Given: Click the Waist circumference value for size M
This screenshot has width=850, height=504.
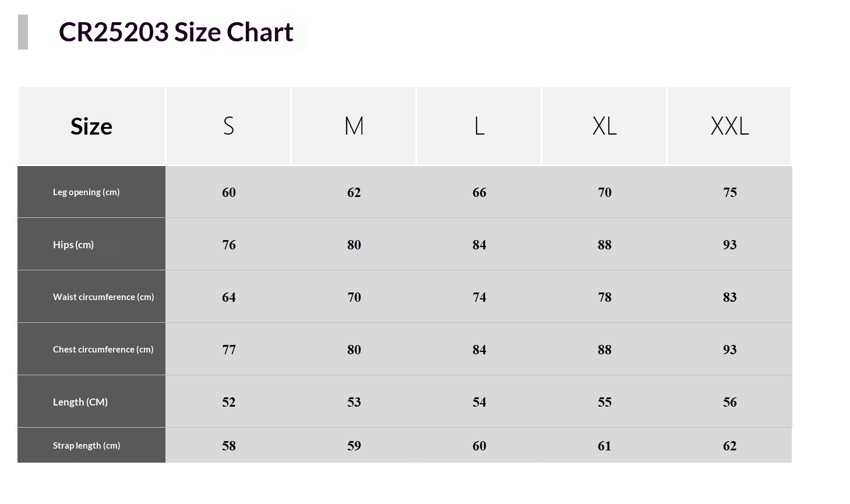Looking at the screenshot, I should tap(354, 298).
